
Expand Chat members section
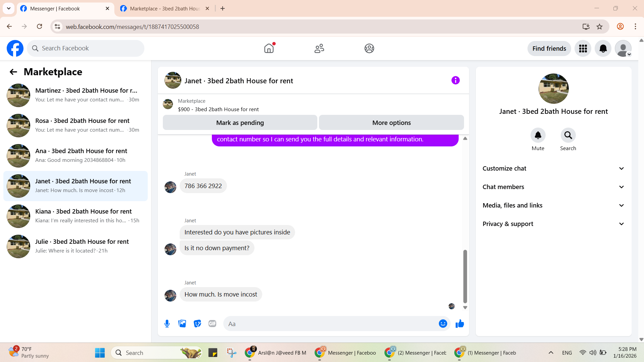[553, 187]
